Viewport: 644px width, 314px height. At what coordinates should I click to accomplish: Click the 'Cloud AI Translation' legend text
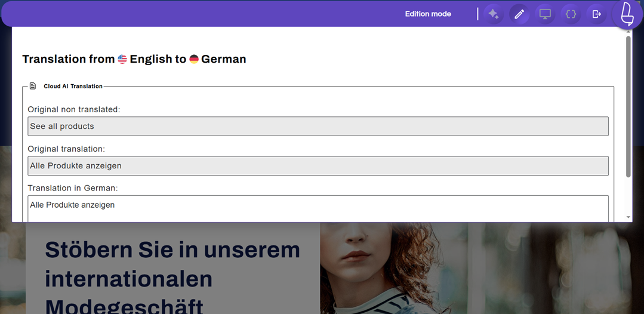[73, 87]
